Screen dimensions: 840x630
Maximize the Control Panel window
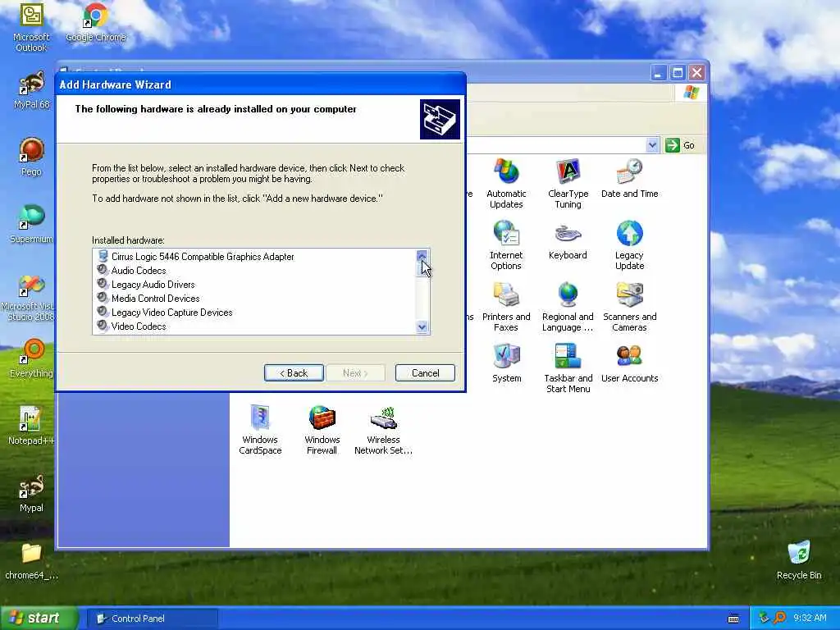[678, 73]
